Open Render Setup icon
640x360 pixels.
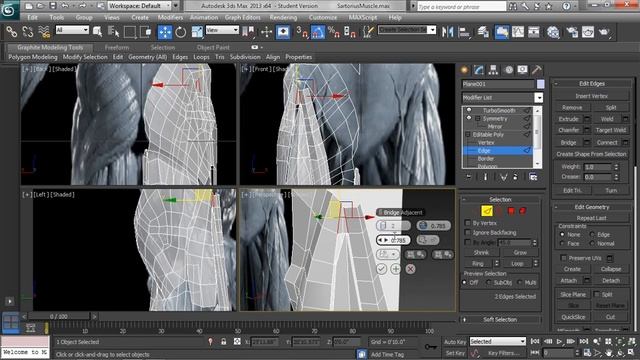coord(572,32)
